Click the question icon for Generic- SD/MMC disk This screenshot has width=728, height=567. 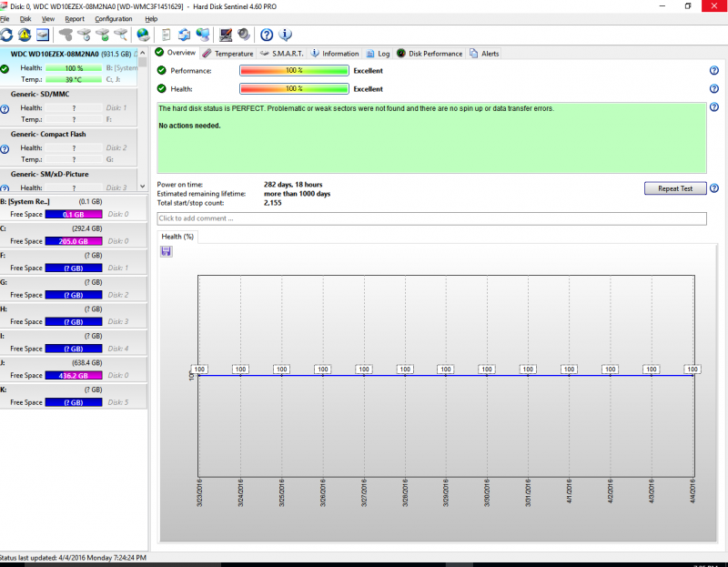[5, 109]
